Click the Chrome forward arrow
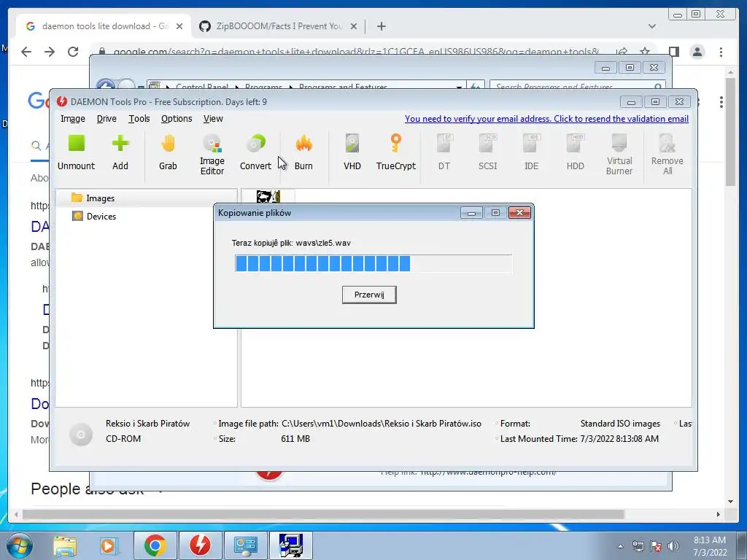 click(50, 52)
